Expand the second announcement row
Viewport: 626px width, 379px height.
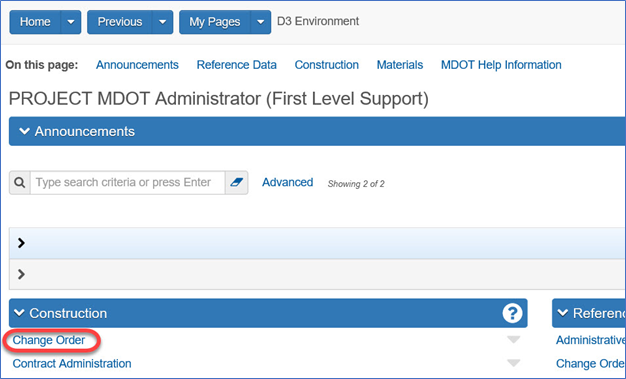pos(21,274)
